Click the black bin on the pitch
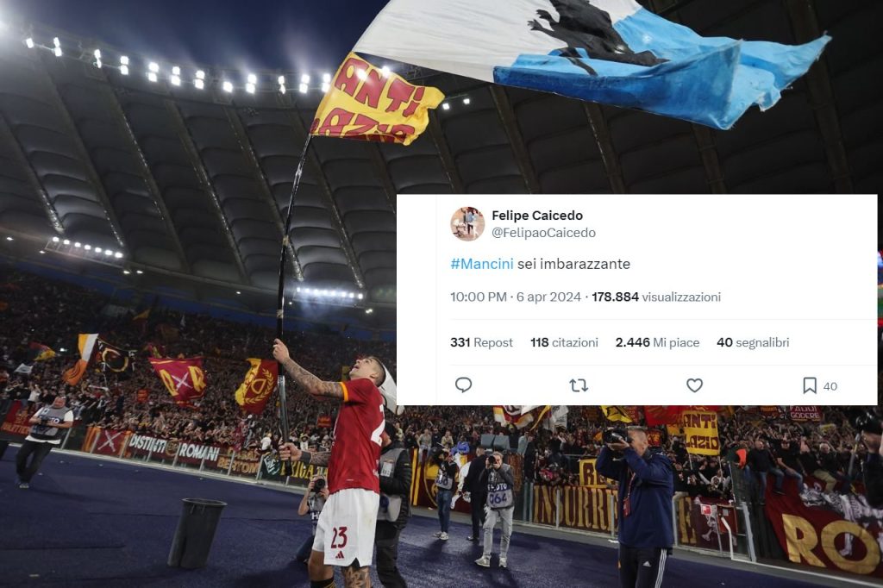883x588 pixels. (197, 533)
